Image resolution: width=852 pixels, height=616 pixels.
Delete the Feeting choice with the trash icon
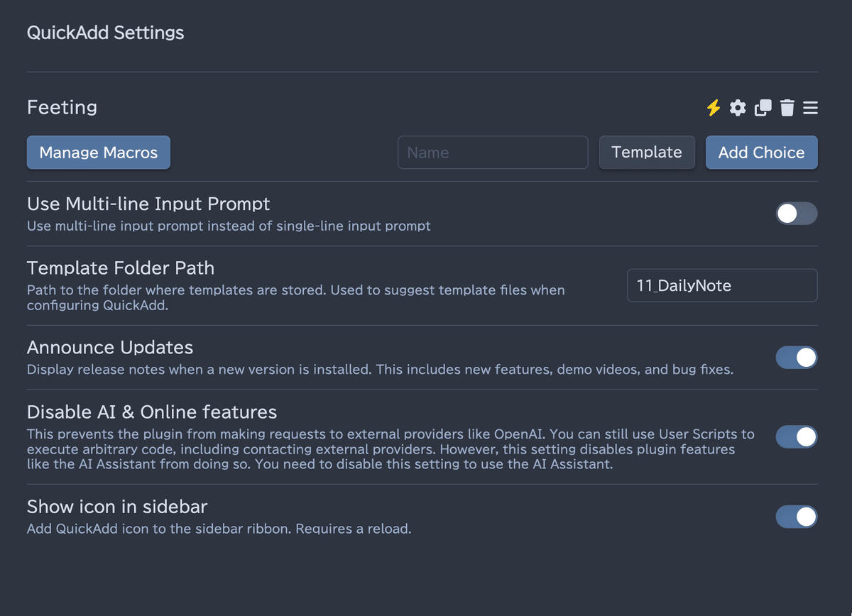click(x=787, y=108)
